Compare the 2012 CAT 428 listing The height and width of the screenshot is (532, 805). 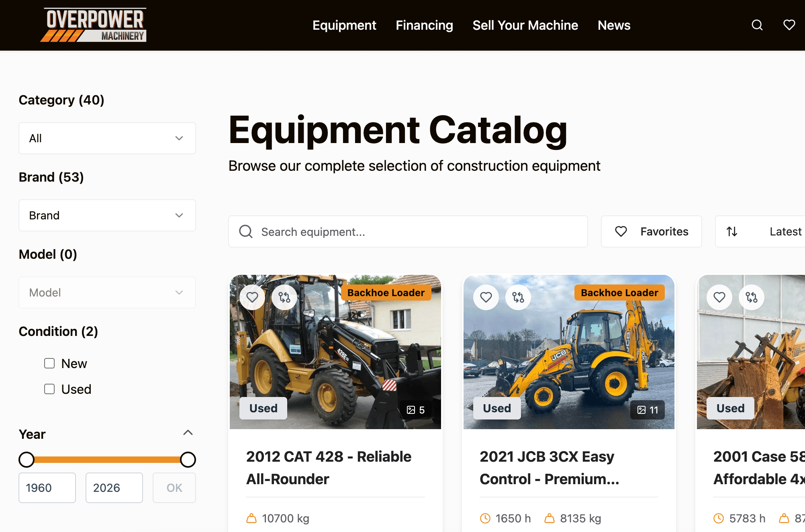pyautogui.click(x=284, y=297)
